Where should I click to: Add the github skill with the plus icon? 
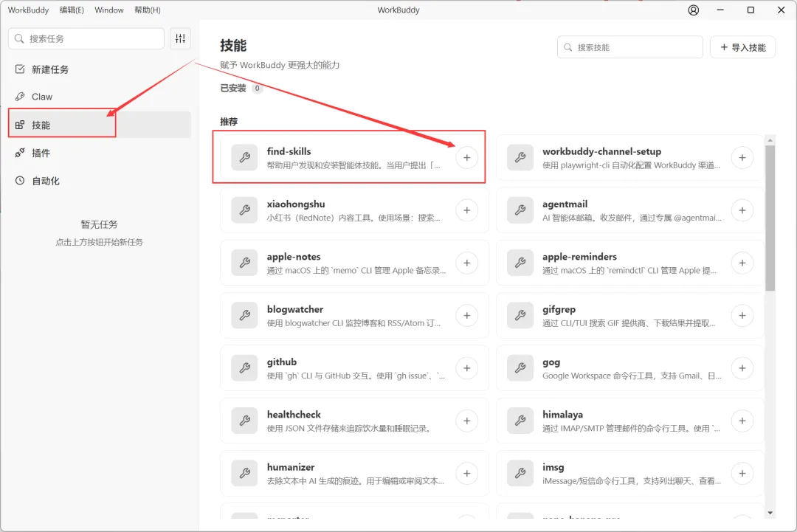click(x=466, y=368)
